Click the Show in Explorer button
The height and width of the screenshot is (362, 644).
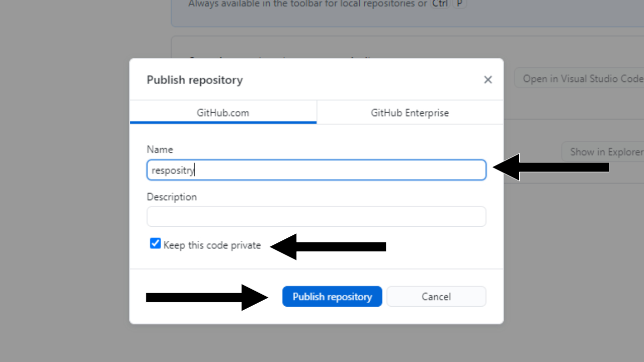click(x=604, y=152)
